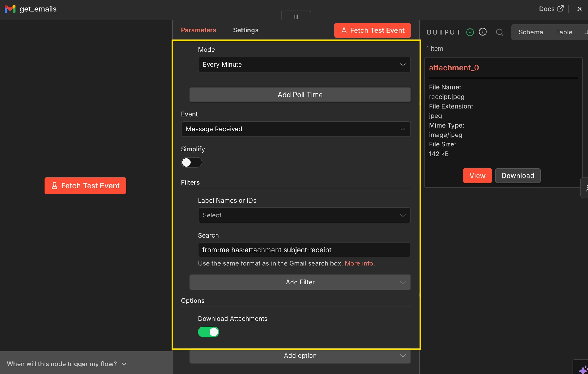The image size is (588, 374).
Task: Close the get_emails node panel
Action: click(579, 9)
